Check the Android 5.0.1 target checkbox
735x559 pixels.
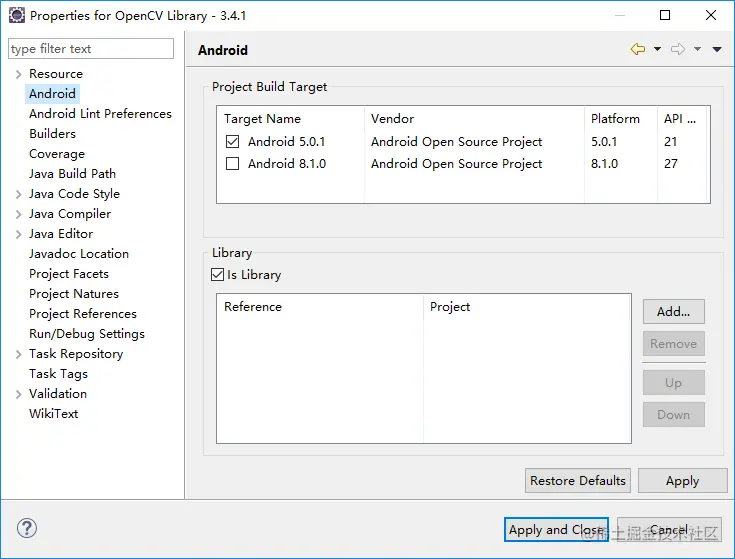point(232,142)
